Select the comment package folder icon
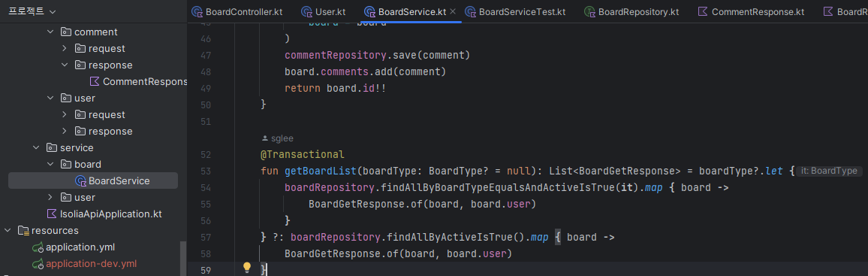The height and width of the screenshot is (276, 868). (66, 32)
